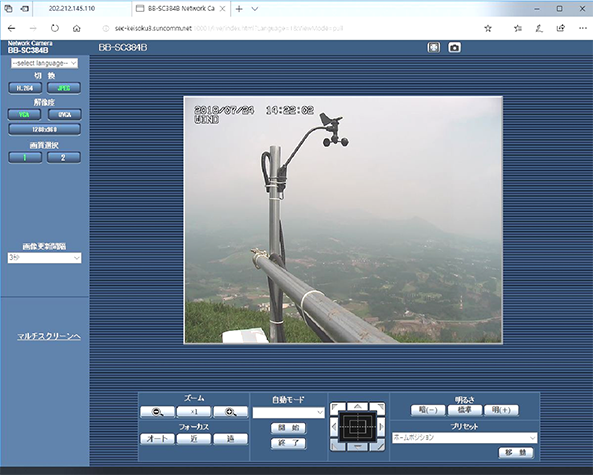Image resolution: width=593 pixels, height=475 pixels.
Task: Start auto mode with 開始 button
Action: coord(289,428)
